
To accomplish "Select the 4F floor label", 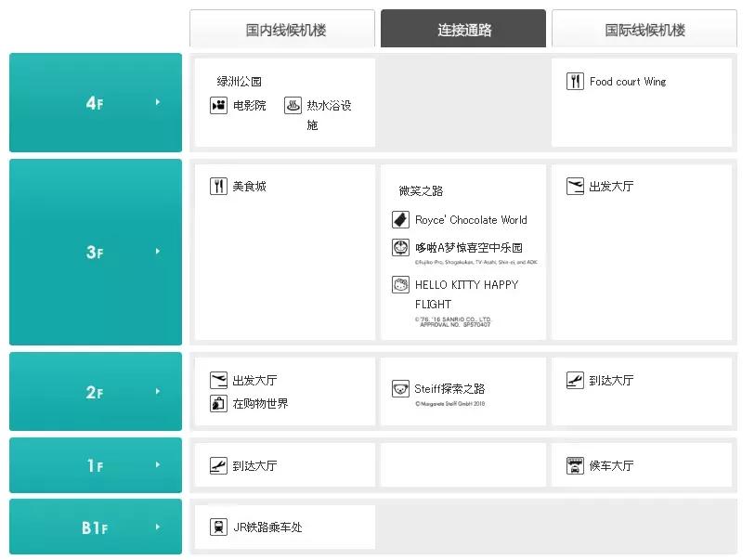I will pos(95,102).
